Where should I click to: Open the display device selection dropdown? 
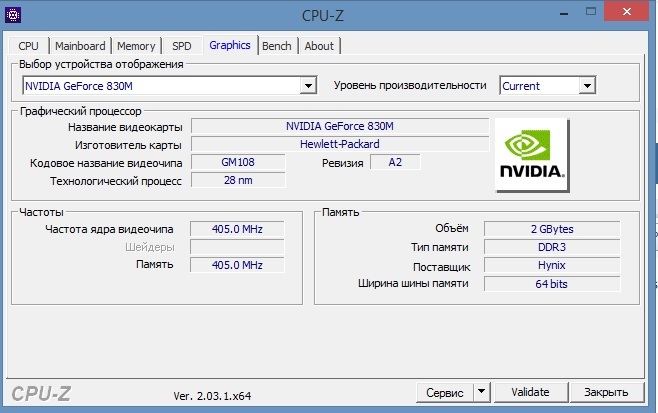(309, 86)
